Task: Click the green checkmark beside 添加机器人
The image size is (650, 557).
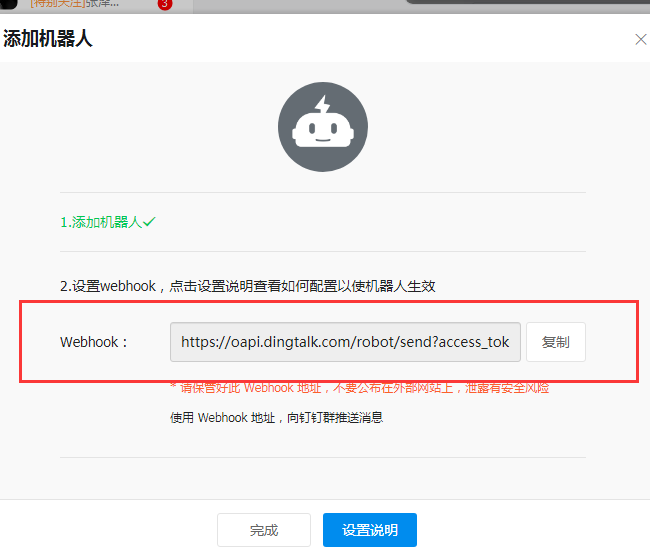Action: (149, 222)
